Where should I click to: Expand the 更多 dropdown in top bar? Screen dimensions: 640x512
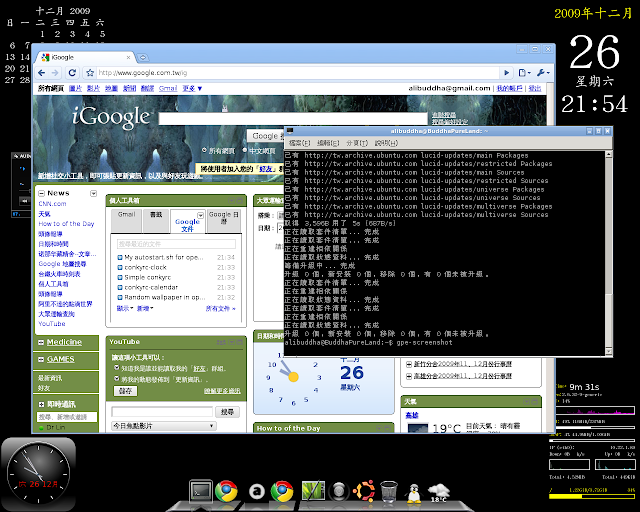[192, 88]
